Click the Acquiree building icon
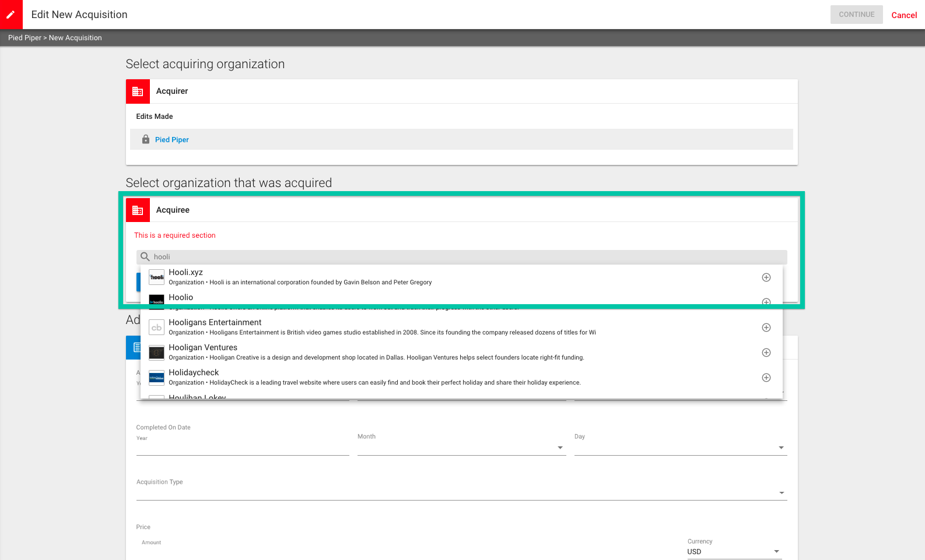The height and width of the screenshot is (560, 925). point(138,210)
